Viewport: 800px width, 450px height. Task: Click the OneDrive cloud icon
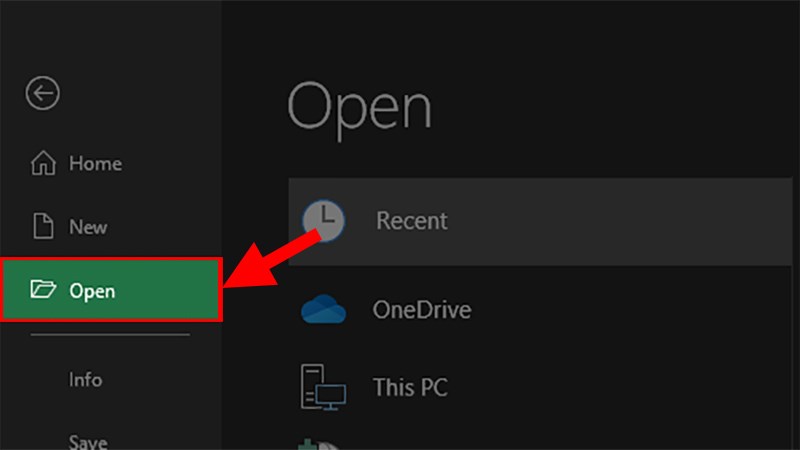(323, 310)
